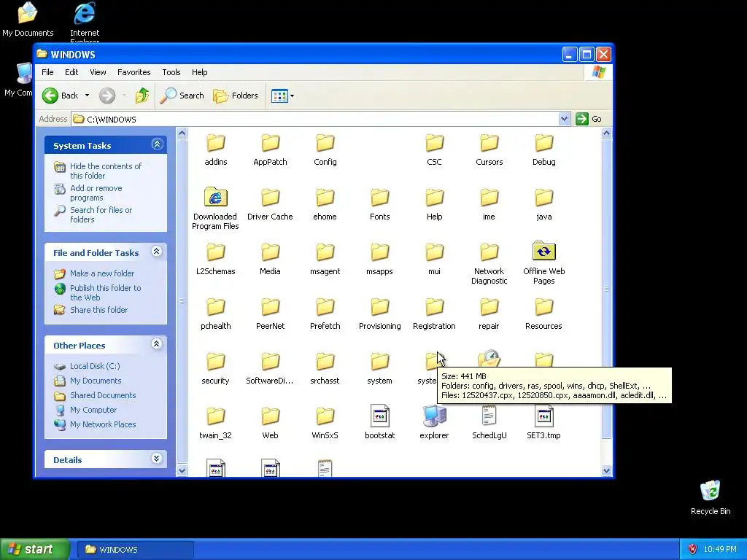Click the bootstat file icon
This screenshot has height=560, width=747.
coord(379,416)
